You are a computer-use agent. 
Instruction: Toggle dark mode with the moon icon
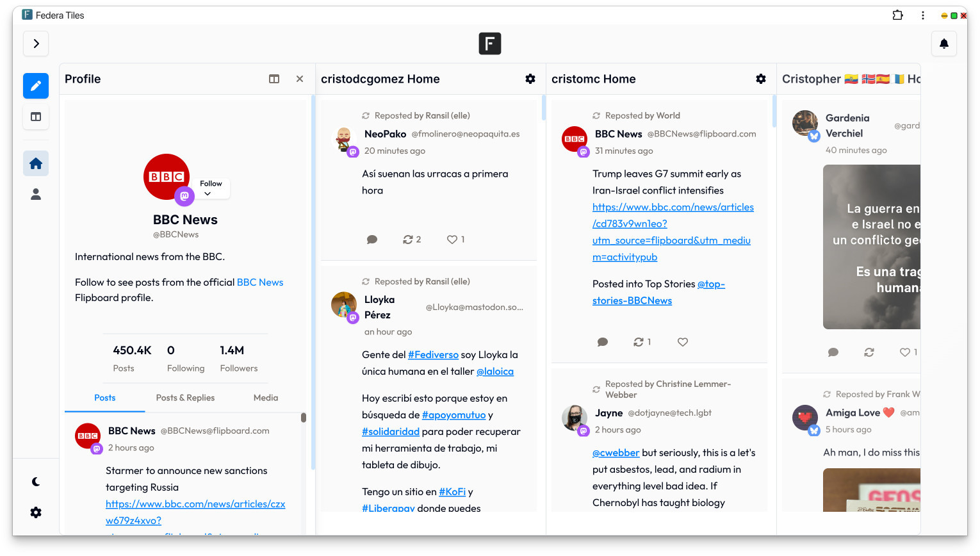coord(36,482)
